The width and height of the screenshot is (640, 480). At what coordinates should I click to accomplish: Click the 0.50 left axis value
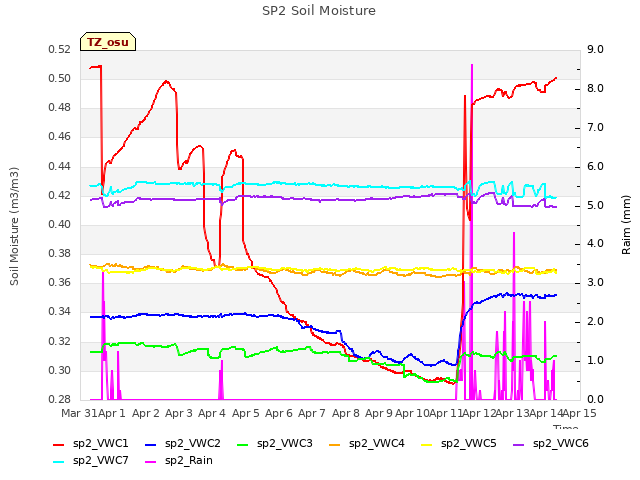(60, 78)
